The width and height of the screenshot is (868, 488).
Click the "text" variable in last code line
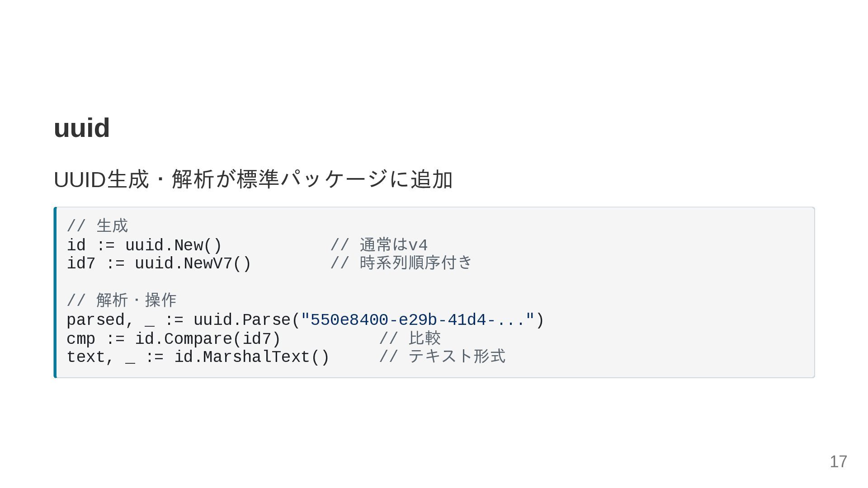pos(86,357)
